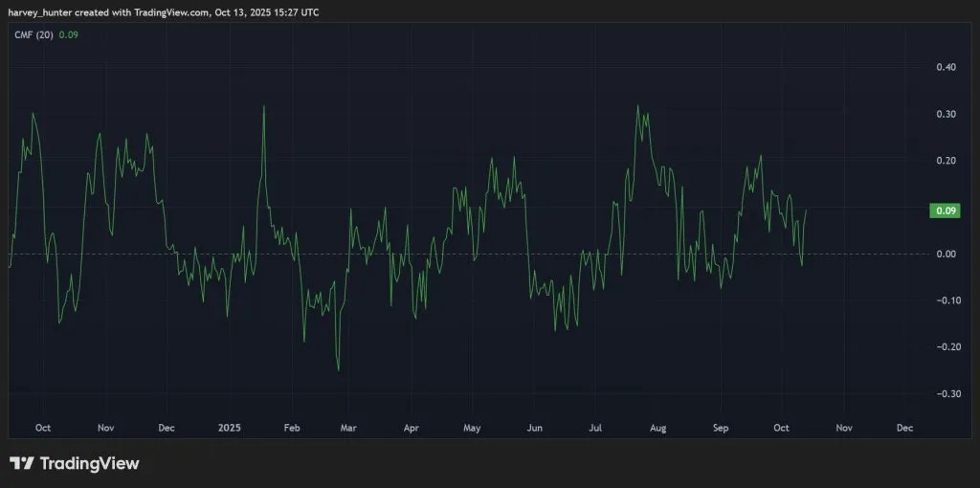
Task: Select the Jun marker on time axis
Action: point(534,428)
